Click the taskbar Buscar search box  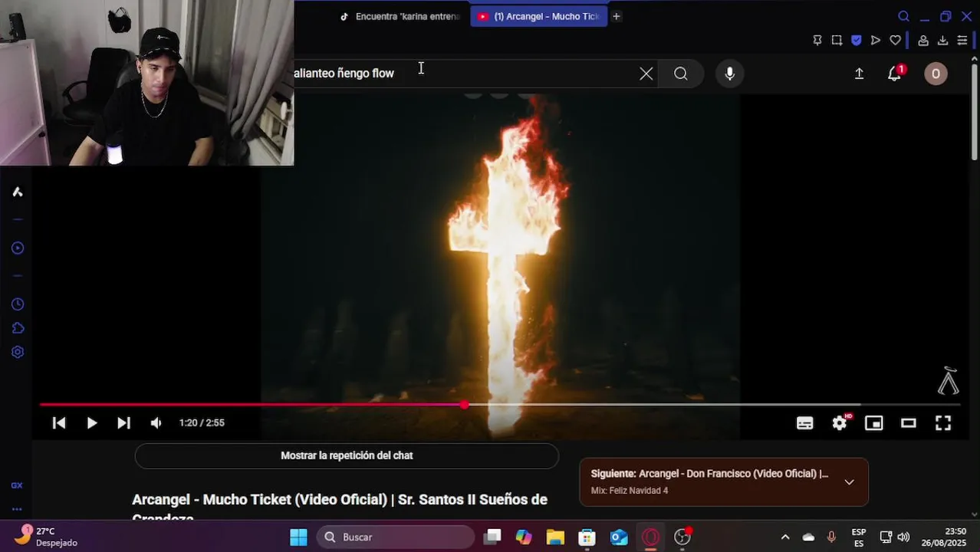tap(396, 537)
